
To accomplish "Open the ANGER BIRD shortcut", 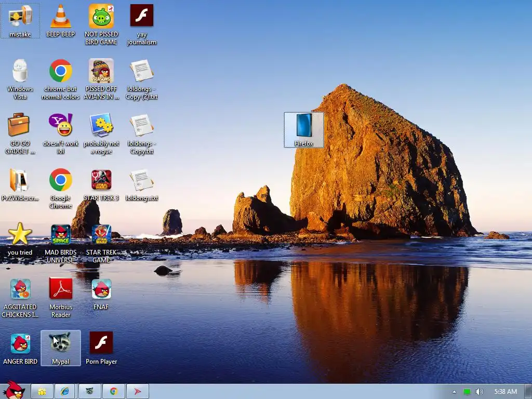I will [20, 349].
